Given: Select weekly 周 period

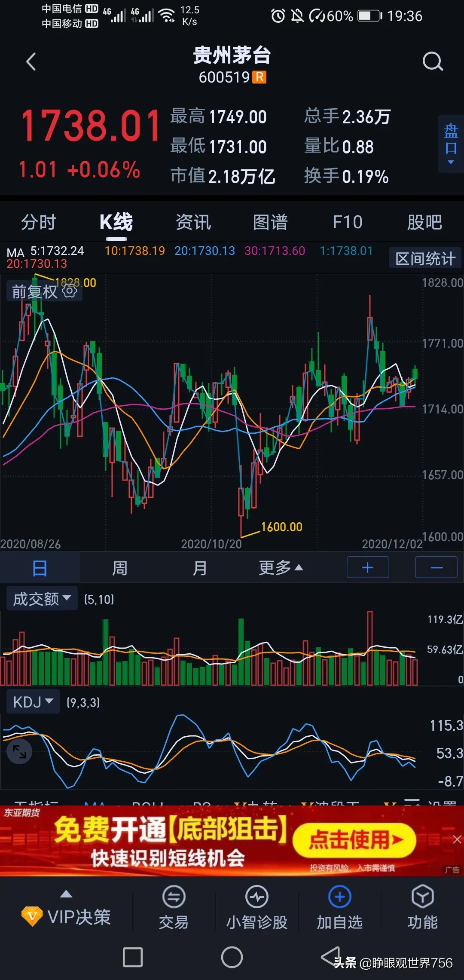Looking at the screenshot, I should click(x=119, y=568).
